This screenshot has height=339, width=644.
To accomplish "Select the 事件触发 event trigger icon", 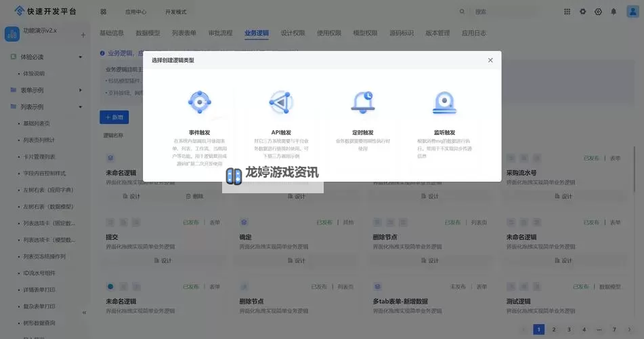I will pos(200,102).
